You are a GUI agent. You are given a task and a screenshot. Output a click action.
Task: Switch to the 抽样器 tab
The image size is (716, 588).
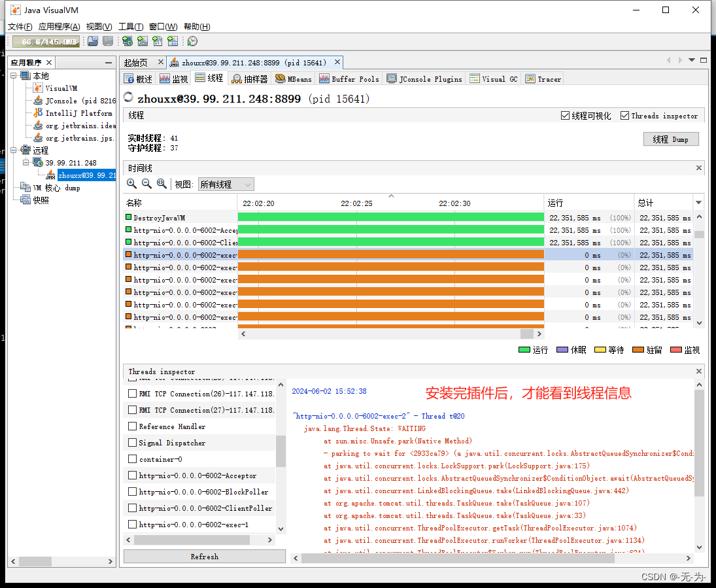click(x=250, y=78)
